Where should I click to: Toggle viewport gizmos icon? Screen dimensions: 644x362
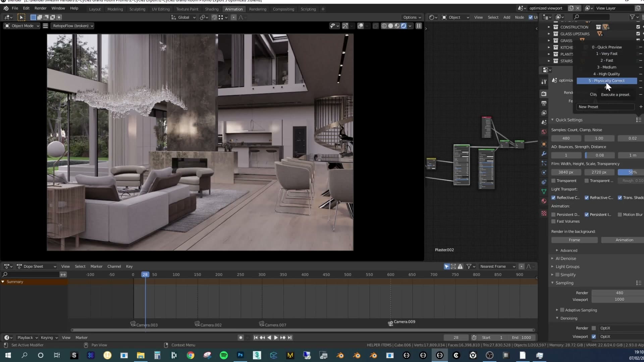coord(345,26)
